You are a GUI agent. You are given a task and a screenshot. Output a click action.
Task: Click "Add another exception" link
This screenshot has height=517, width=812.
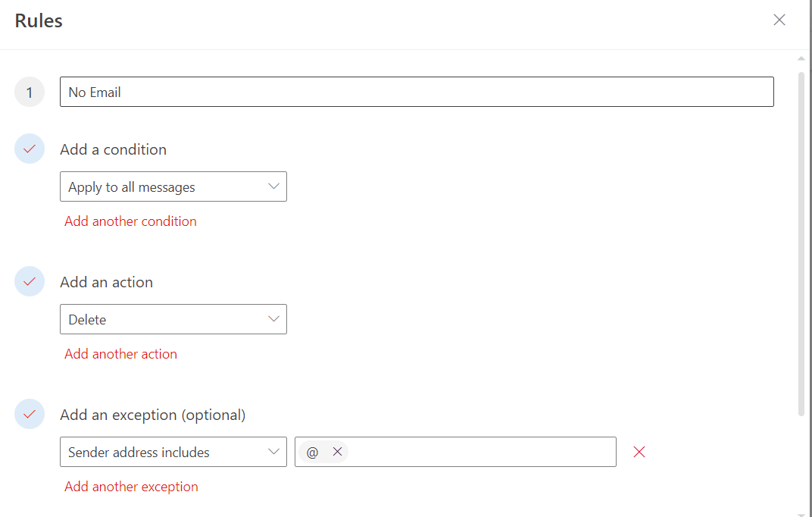(x=131, y=487)
